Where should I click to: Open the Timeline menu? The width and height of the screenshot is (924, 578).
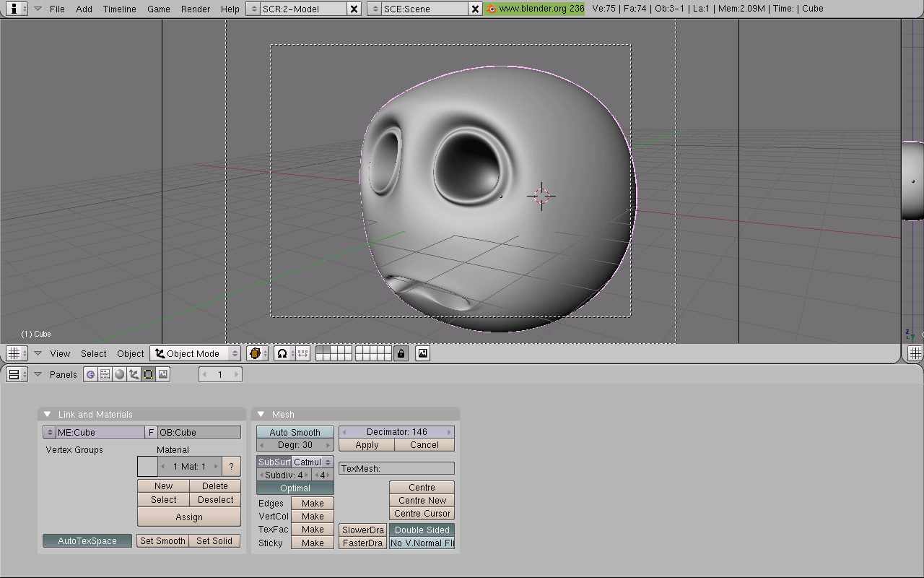click(x=119, y=9)
